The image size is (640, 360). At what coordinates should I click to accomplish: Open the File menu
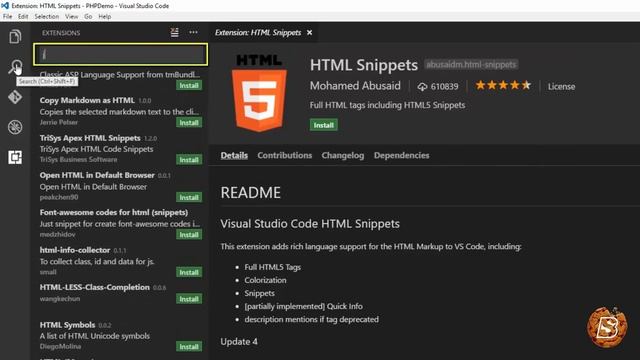tap(7, 17)
